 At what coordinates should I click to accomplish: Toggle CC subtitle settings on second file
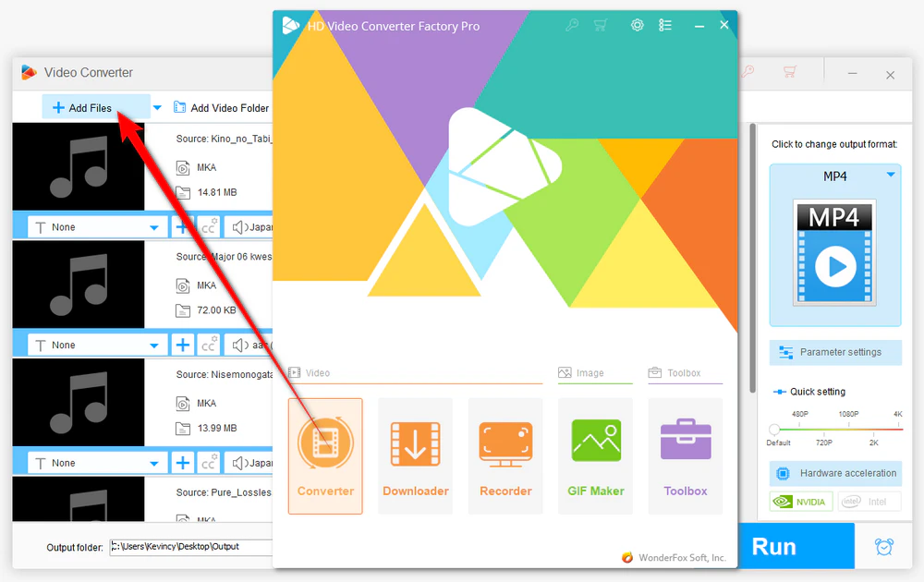coord(209,345)
